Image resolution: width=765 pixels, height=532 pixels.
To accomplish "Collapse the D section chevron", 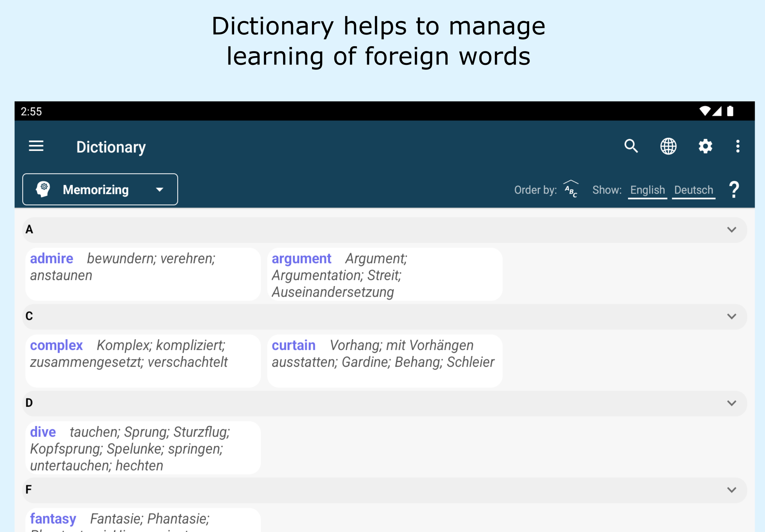I will 731,403.
